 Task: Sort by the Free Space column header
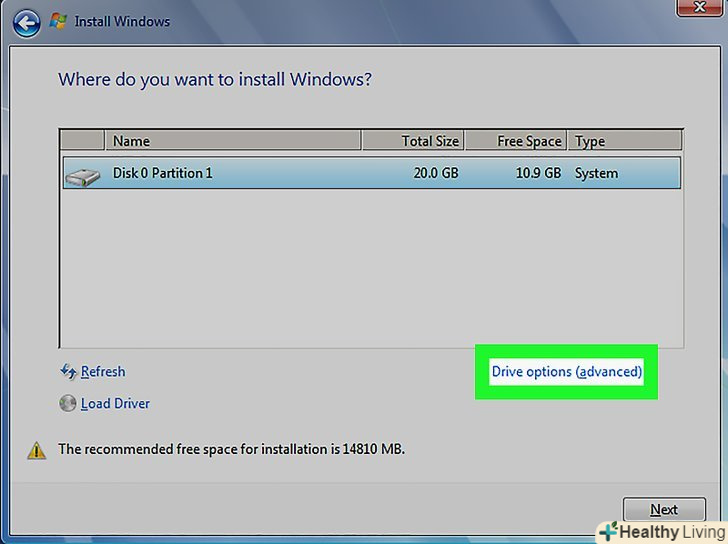click(x=516, y=141)
